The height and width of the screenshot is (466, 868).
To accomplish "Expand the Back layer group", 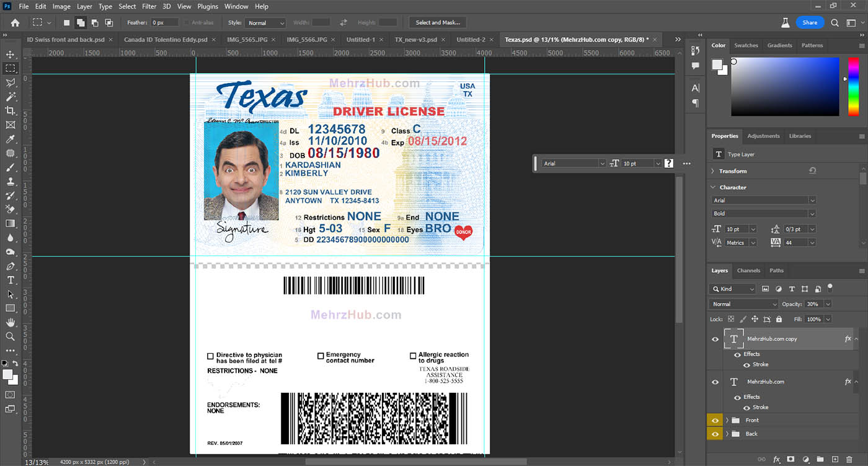I will (x=727, y=434).
